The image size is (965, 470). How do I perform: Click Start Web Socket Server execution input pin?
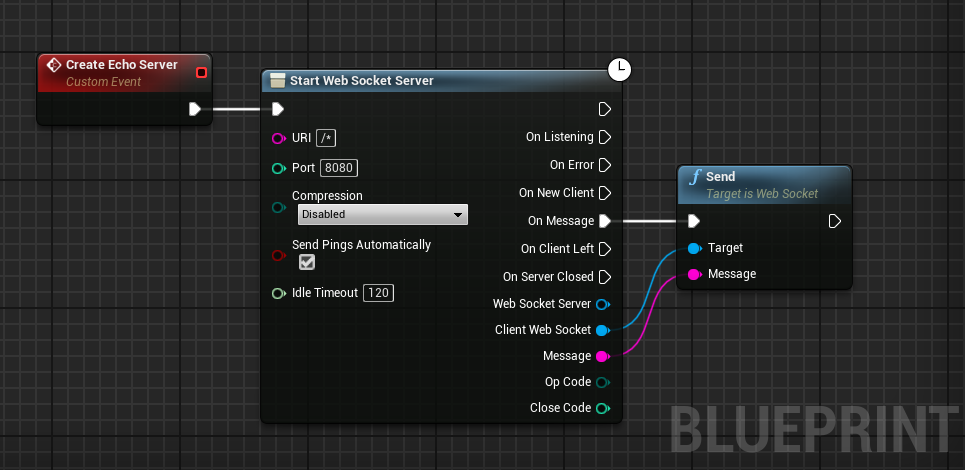[x=278, y=110]
